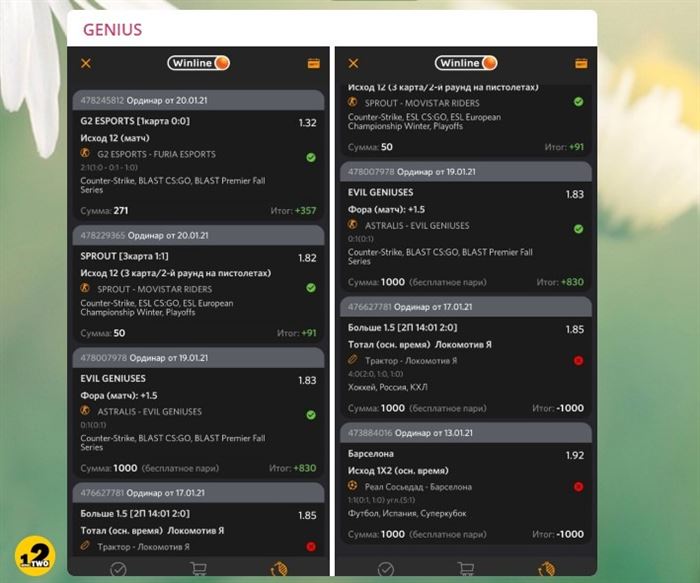Click the green win mark on right SPROUT bet
This screenshot has height=583, width=700.
pyautogui.click(x=579, y=102)
